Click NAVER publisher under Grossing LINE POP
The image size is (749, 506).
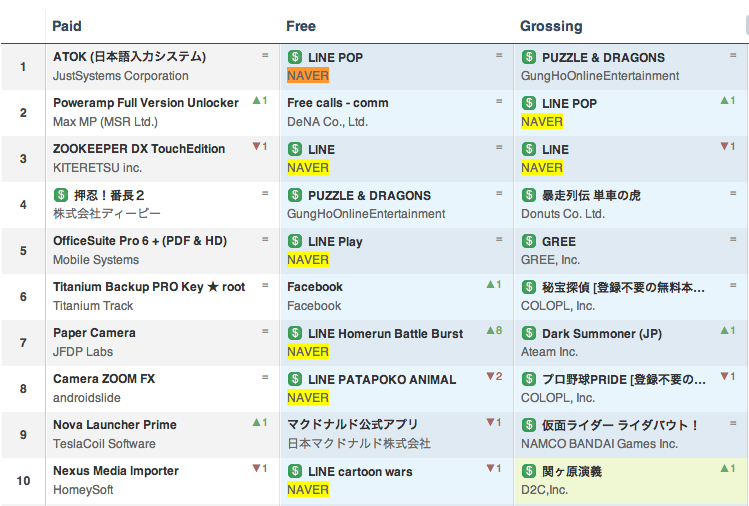pos(542,122)
